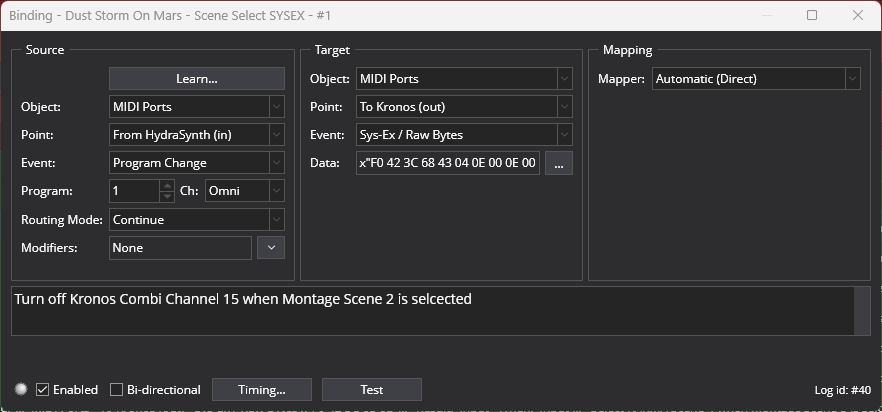Click the Learn... button
This screenshot has width=882, height=412.
197,79
